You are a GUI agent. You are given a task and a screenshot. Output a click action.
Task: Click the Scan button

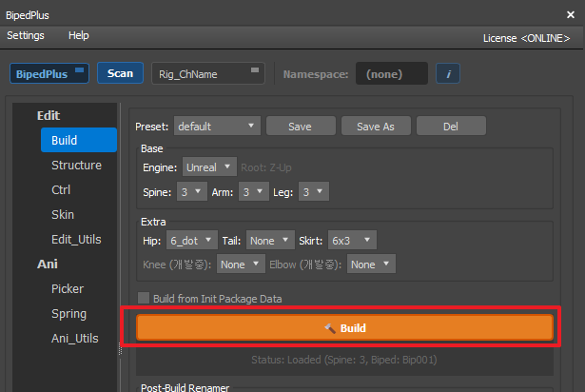[120, 73]
